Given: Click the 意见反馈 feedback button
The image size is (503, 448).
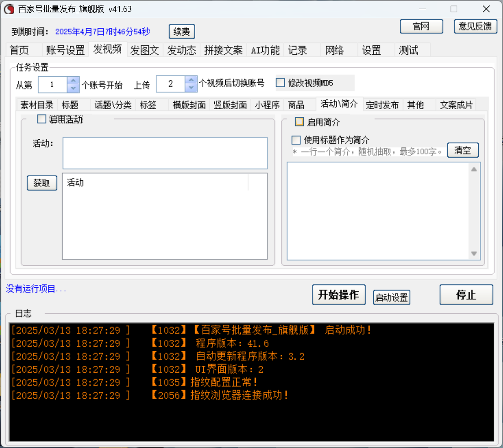Looking at the screenshot, I should pyautogui.click(x=475, y=26).
